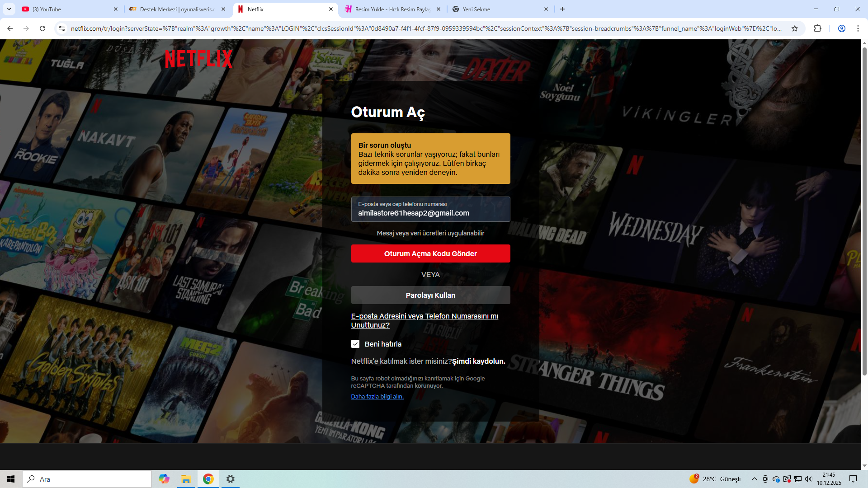This screenshot has width=868, height=488.
Task: Click the Oturum Açma Kodu Gönder button
Action: [430, 253]
